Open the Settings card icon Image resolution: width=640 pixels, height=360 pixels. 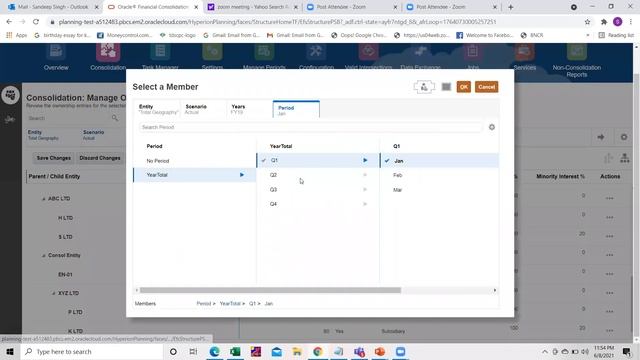click(x=212, y=52)
